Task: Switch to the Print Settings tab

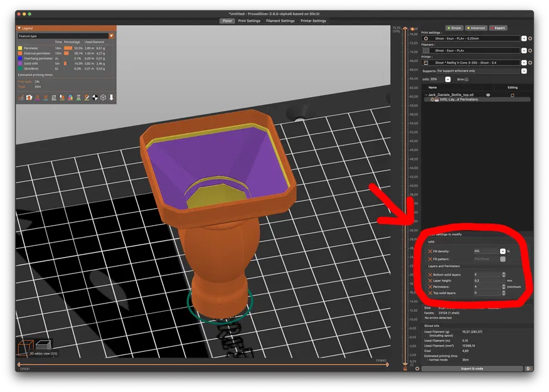Action: click(249, 21)
